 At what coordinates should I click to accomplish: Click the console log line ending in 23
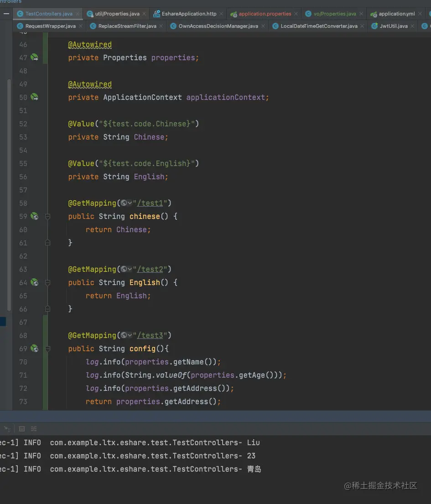[128, 456]
